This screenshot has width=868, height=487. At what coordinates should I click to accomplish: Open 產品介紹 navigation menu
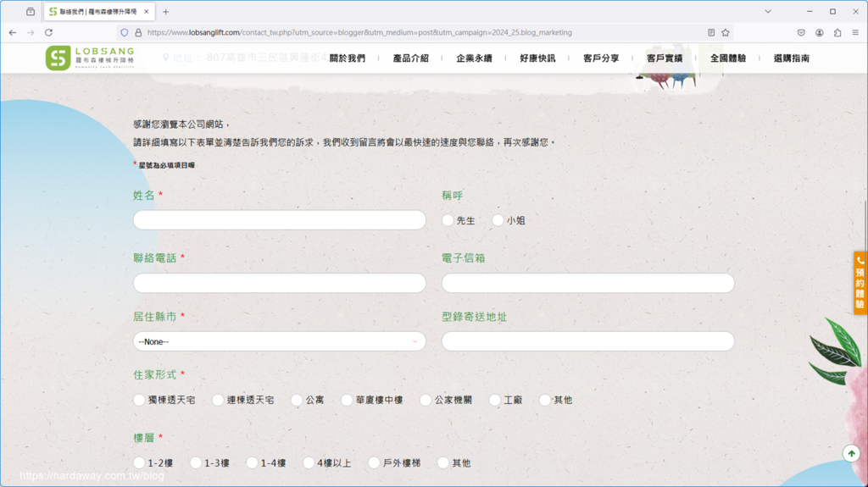click(x=411, y=58)
